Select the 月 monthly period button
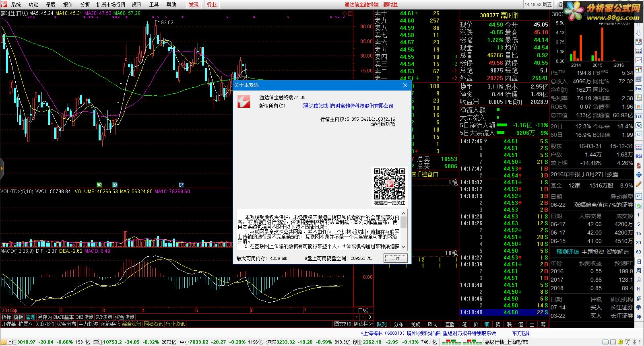Screen dimensions: 644x346 coord(639,280)
